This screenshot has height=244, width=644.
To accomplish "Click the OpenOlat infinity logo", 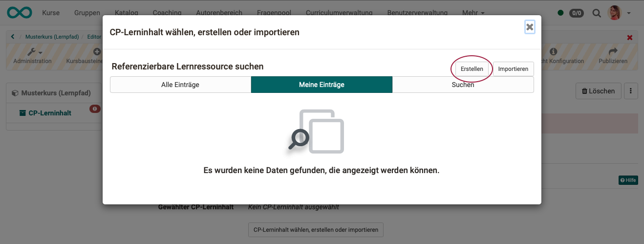I will pos(20,12).
